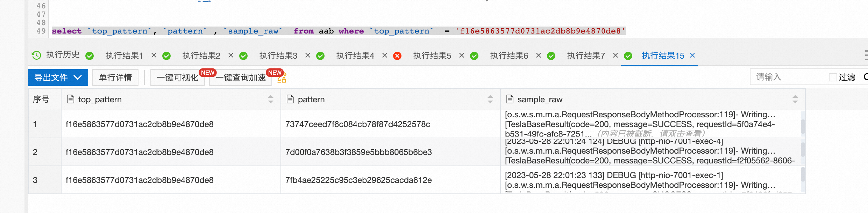This screenshot has width=868, height=213.
Task: Toggle sorting on sample_raw column
Action: (x=795, y=100)
